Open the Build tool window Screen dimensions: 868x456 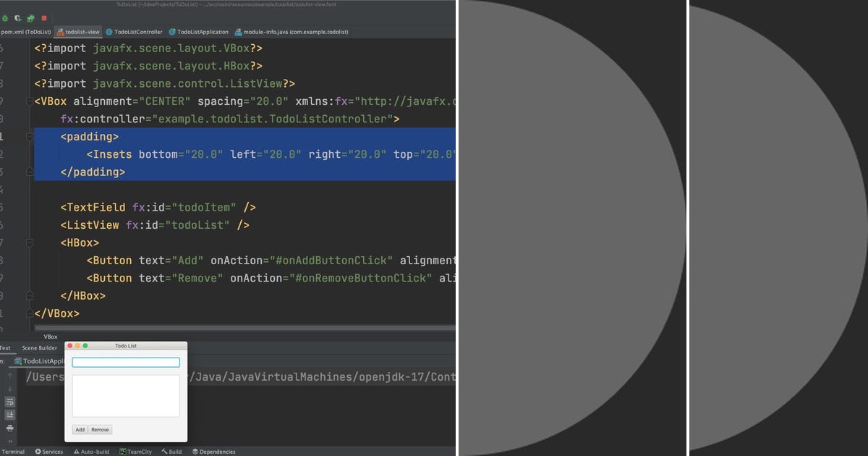click(x=172, y=451)
